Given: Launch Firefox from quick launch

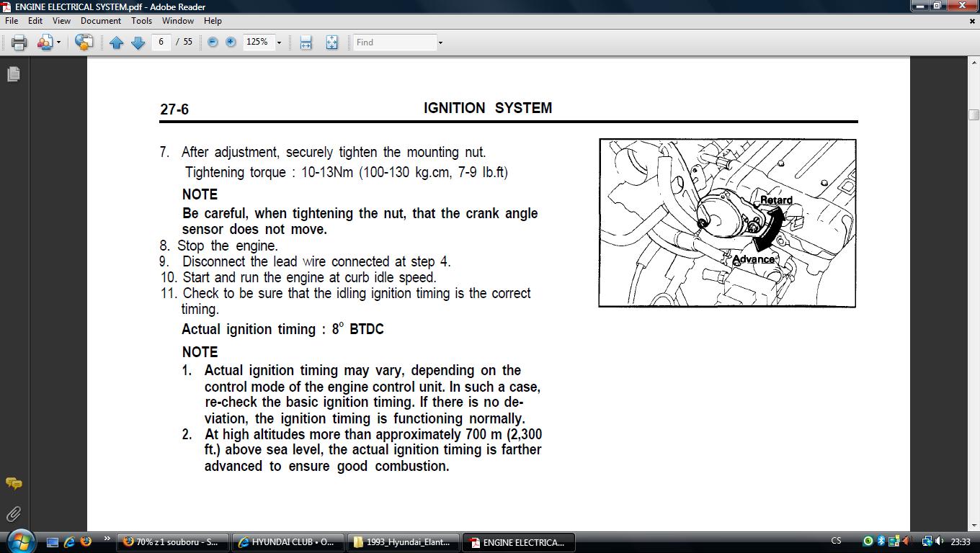Looking at the screenshot, I should point(86,541).
